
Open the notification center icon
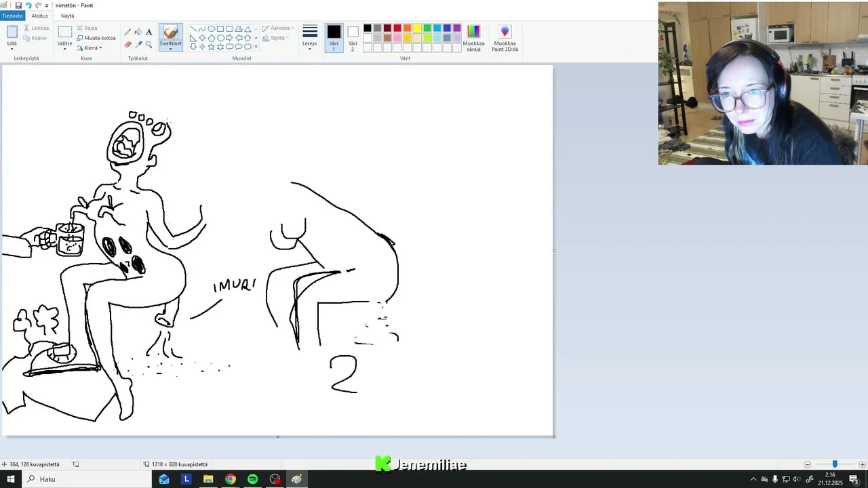[x=854, y=479]
